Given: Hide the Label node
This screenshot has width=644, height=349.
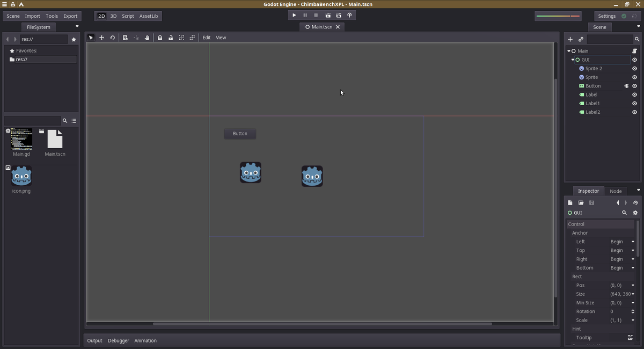Looking at the screenshot, I should (634, 94).
